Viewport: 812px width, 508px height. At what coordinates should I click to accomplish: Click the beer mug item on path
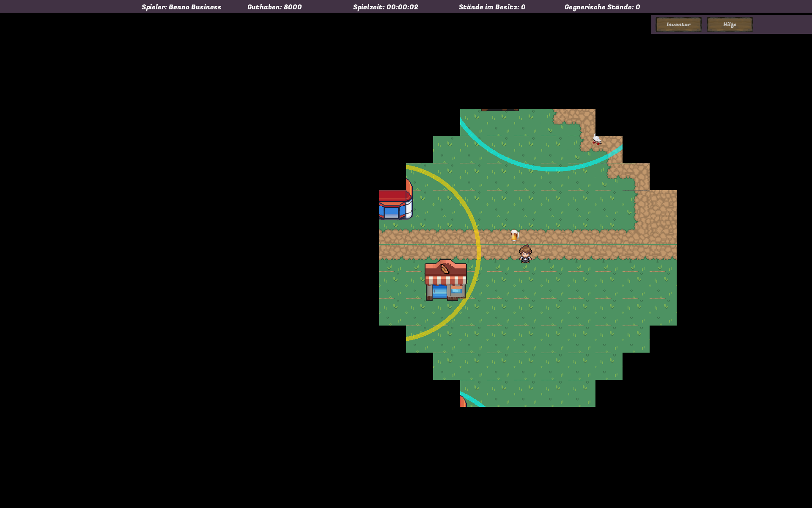pos(514,235)
